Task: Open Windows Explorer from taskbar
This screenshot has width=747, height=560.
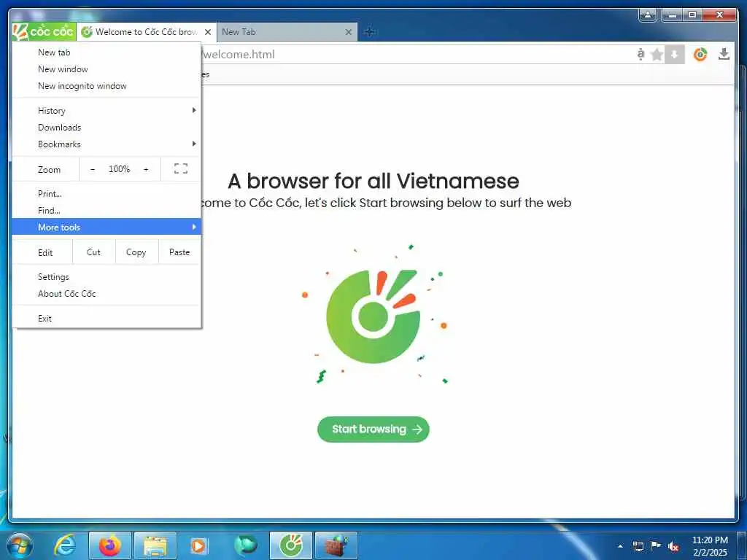Action: pos(155,545)
